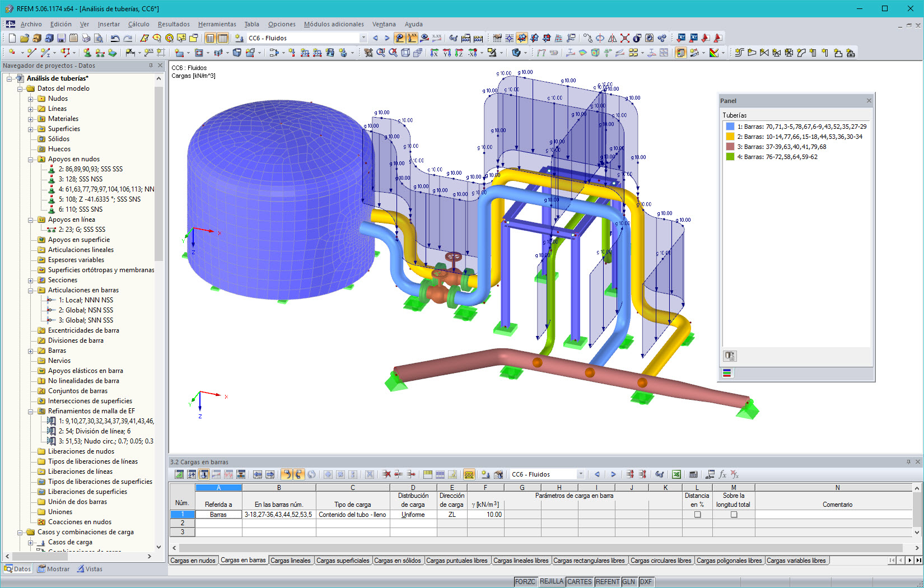Click the 'Vistas' button at navigator bottom
Screen dimensions: 924x588
tap(90, 569)
